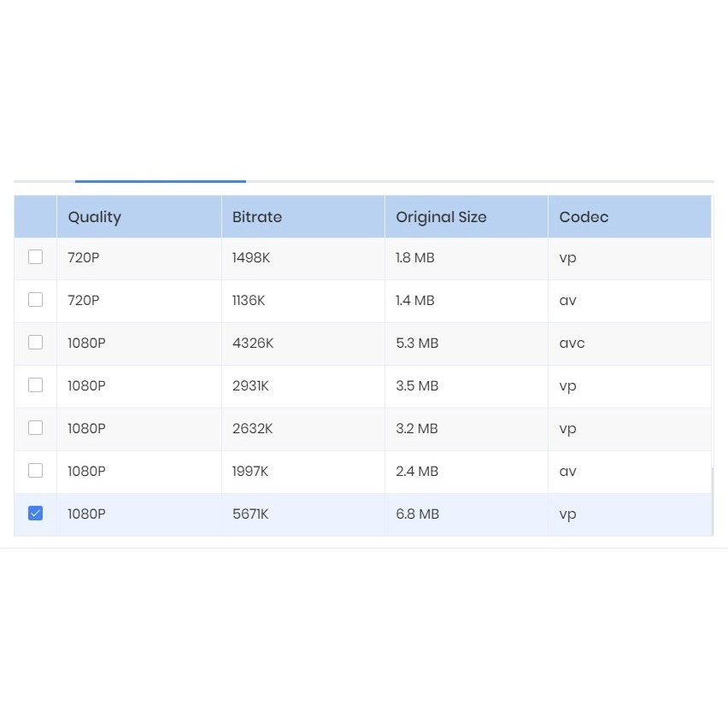728x728 pixels.
Task: Select the Codec column header
Action: tap(584, 217)
